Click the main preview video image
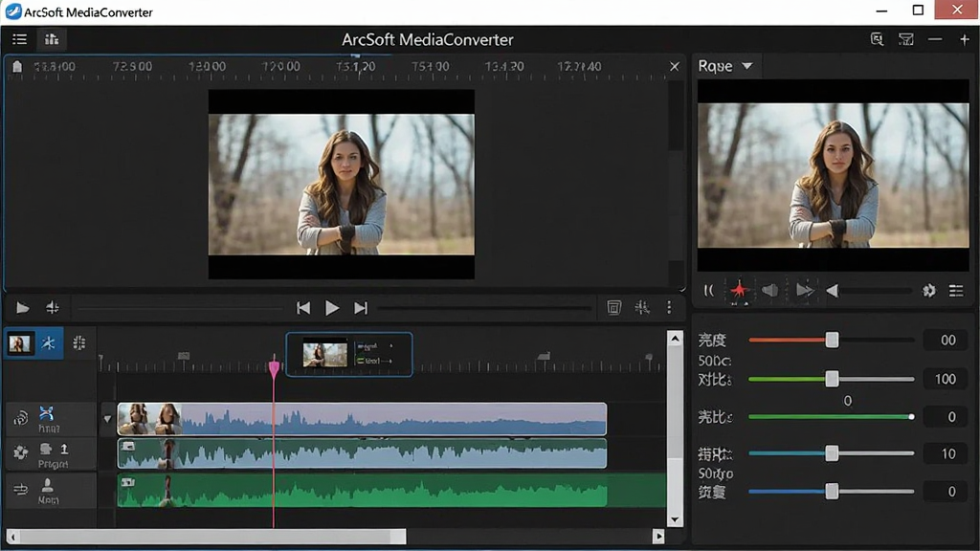980x551 pixels. (x=342, y=185)
